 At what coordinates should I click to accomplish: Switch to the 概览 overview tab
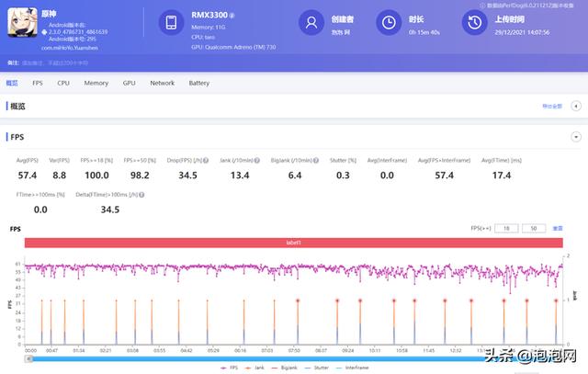pos(12,83)
